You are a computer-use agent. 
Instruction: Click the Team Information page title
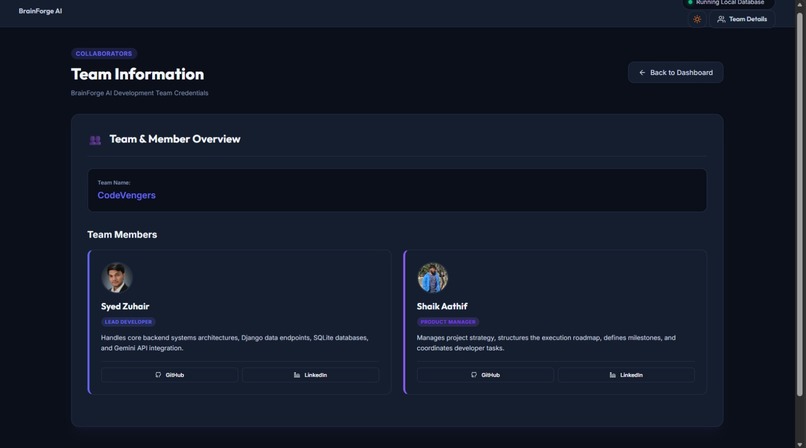click(137, 74)
